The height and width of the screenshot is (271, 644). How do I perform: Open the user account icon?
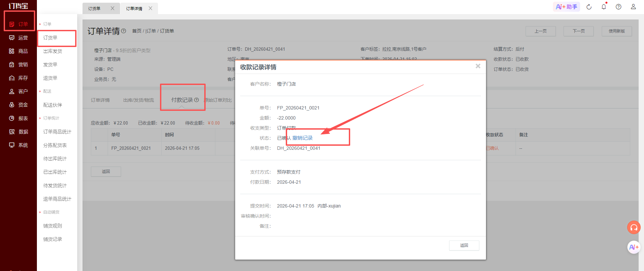(633, 7)
